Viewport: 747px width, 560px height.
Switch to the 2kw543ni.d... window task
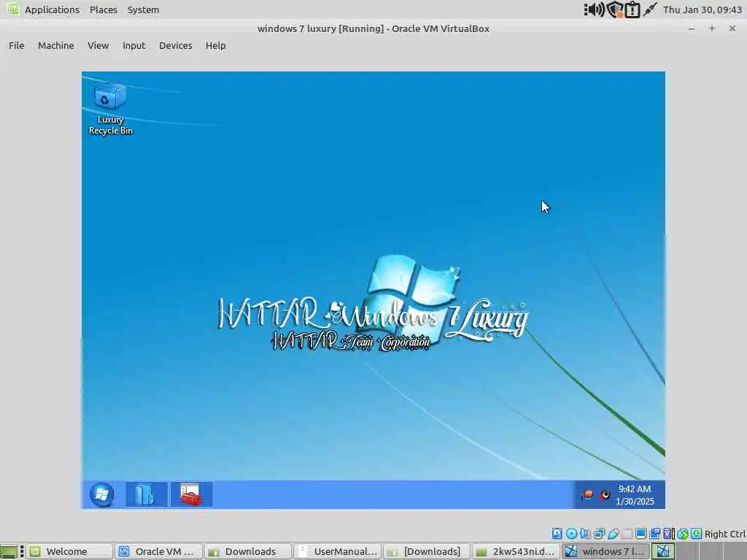pyautogui.click(x=516, y=551)
